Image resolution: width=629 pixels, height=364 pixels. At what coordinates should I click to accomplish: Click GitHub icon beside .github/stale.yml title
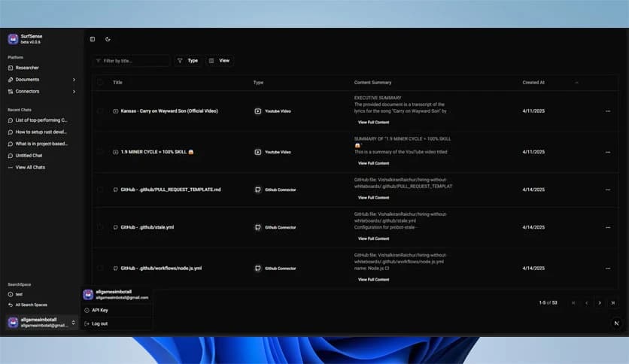[116, 227]
